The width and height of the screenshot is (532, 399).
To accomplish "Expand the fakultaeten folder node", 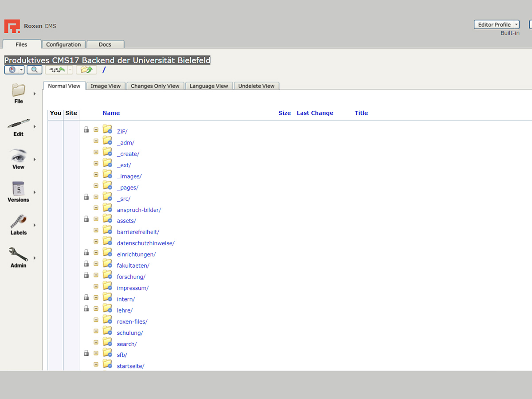I will pos(96,264).
